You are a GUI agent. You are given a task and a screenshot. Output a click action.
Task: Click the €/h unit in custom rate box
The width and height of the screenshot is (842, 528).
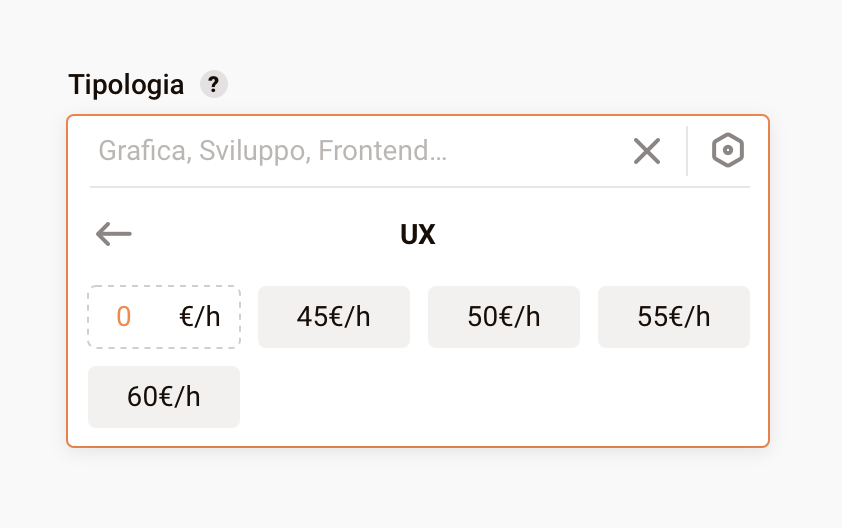coord(200,317)
